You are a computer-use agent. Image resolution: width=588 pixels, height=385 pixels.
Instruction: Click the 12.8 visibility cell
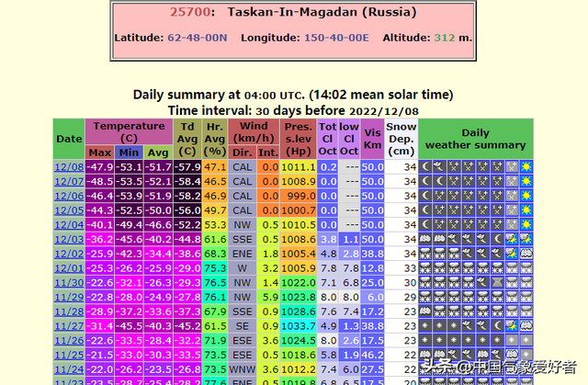click(x=372, y=268)
